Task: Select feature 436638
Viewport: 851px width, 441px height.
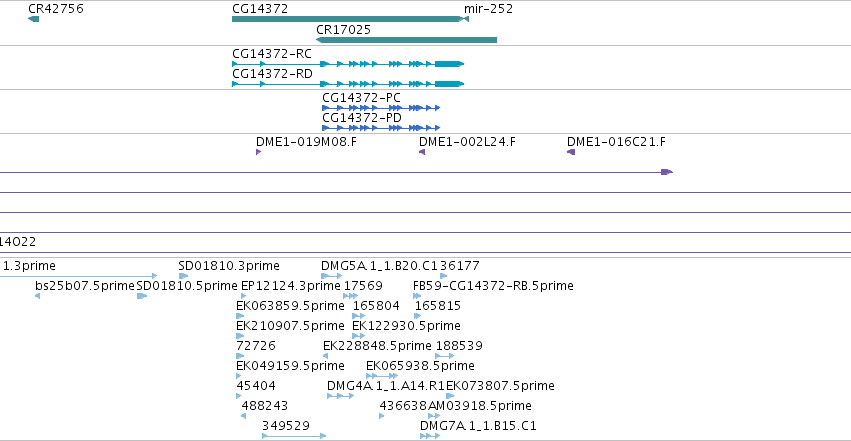Action: pyautogui.click(x=382, y=416)
